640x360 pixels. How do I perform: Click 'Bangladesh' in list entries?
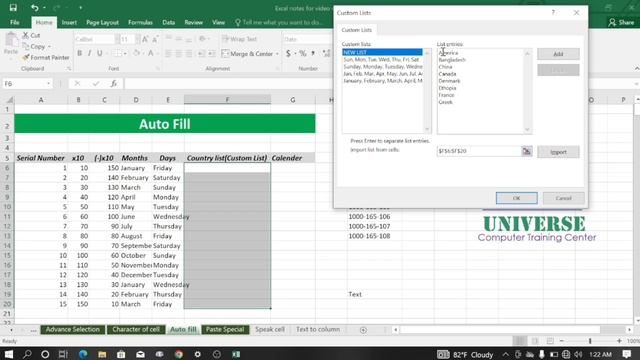pos(452,60)
